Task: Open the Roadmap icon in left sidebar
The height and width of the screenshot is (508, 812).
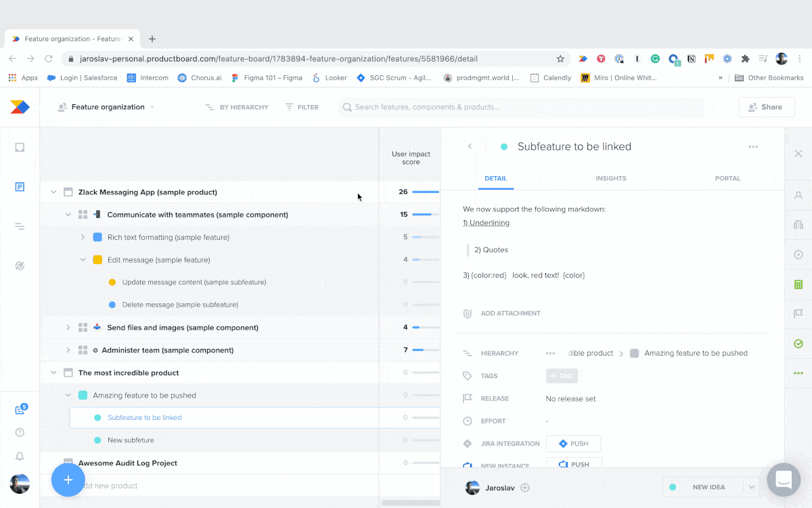Action: tap(20, 226)
